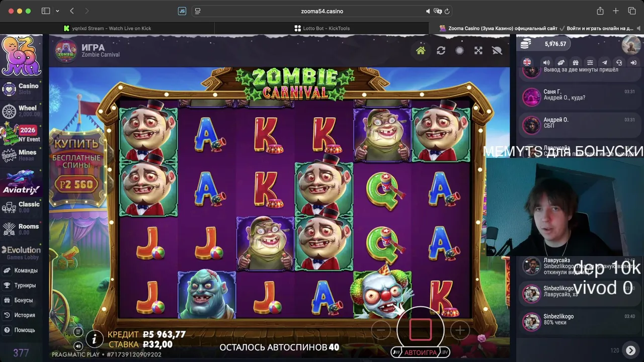Send chat message with arrow button
The height and width of the screenshot is (362, 644).
click(x=630, y=350)
